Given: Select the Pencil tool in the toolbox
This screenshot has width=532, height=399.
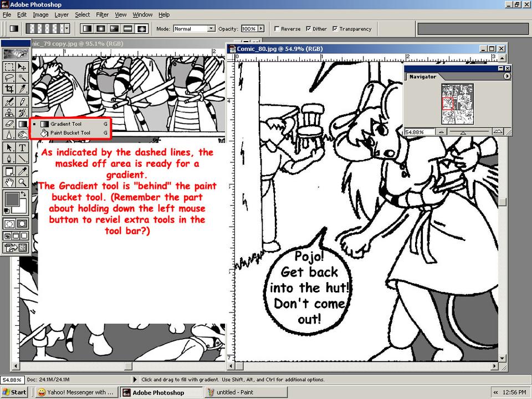Looking at the screenshot, I should 22,101.
